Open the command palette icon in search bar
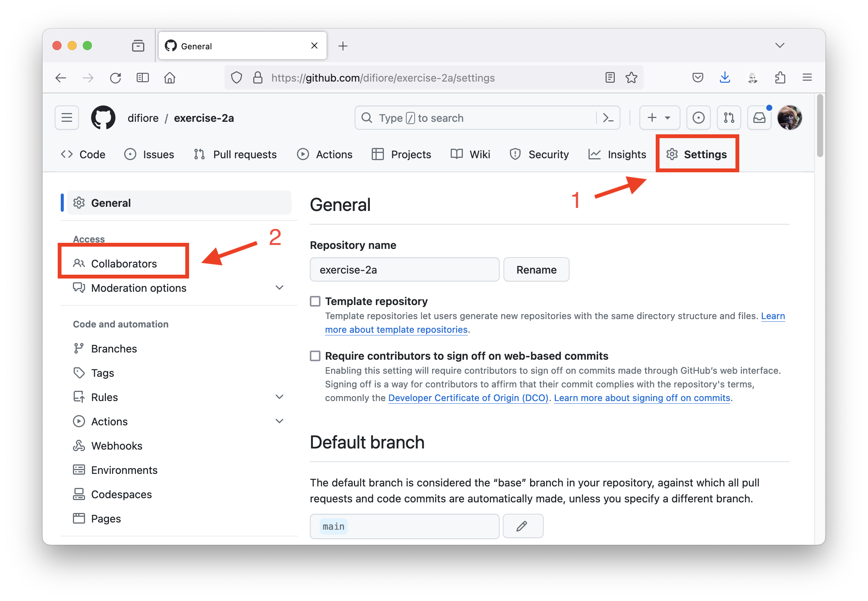 point(608,118)
